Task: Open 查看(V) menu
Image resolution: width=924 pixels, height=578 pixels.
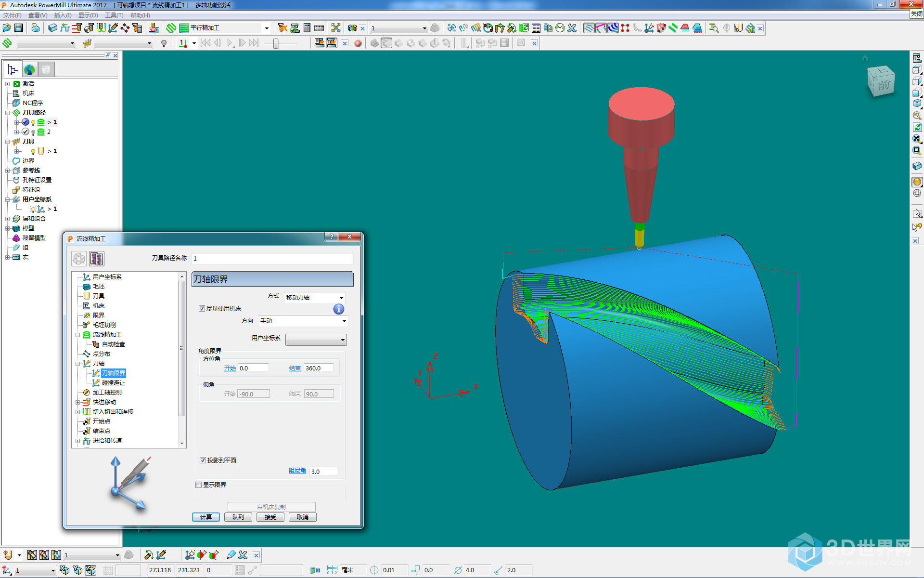Action: point(38,15)
